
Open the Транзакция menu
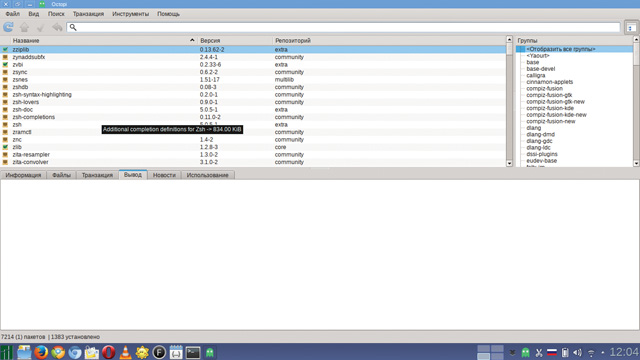click(x=89, y=14)
